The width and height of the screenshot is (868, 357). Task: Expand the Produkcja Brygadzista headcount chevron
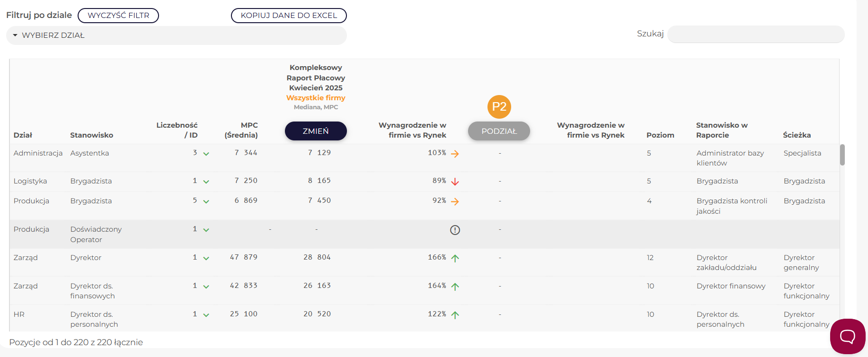coord(206,201)
